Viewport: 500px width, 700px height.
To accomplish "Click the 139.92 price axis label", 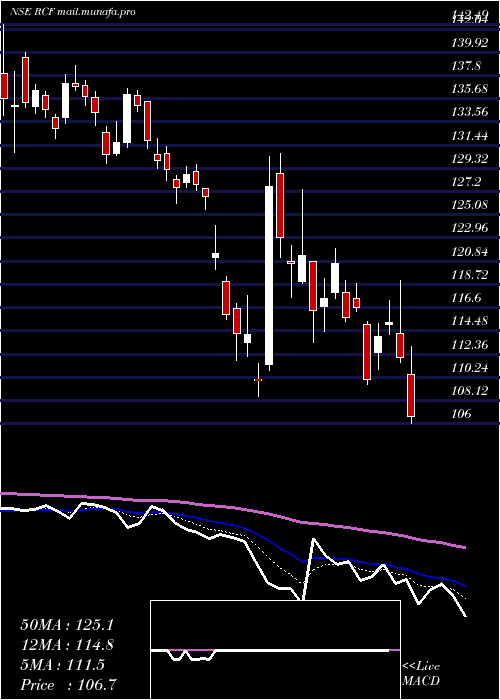I will pos(469,43).
